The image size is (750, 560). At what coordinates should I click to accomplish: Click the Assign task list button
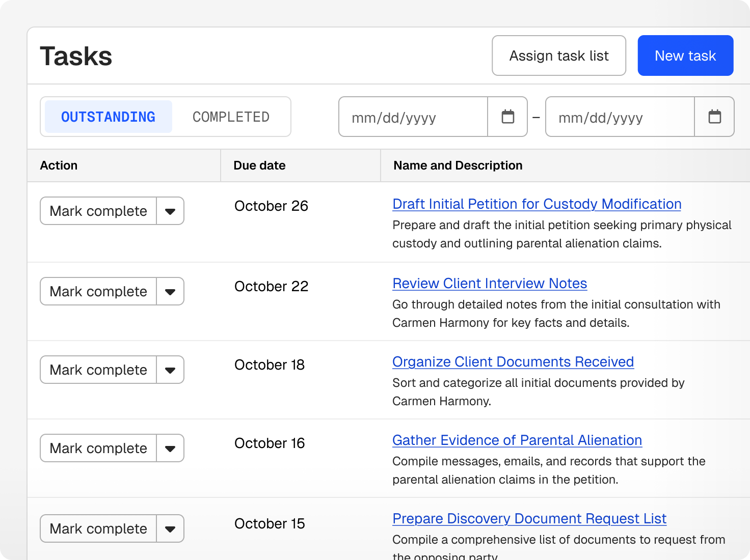559,55
